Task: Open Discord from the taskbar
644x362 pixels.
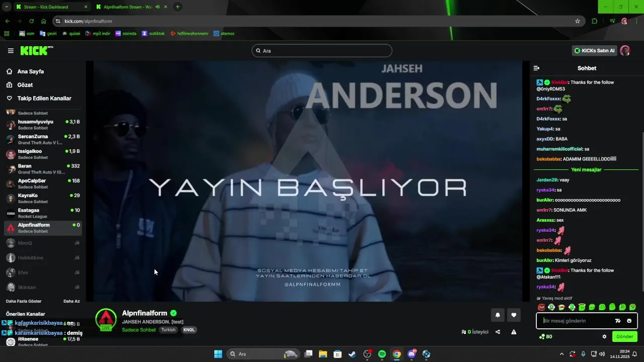Action: (x=412, y=354)
